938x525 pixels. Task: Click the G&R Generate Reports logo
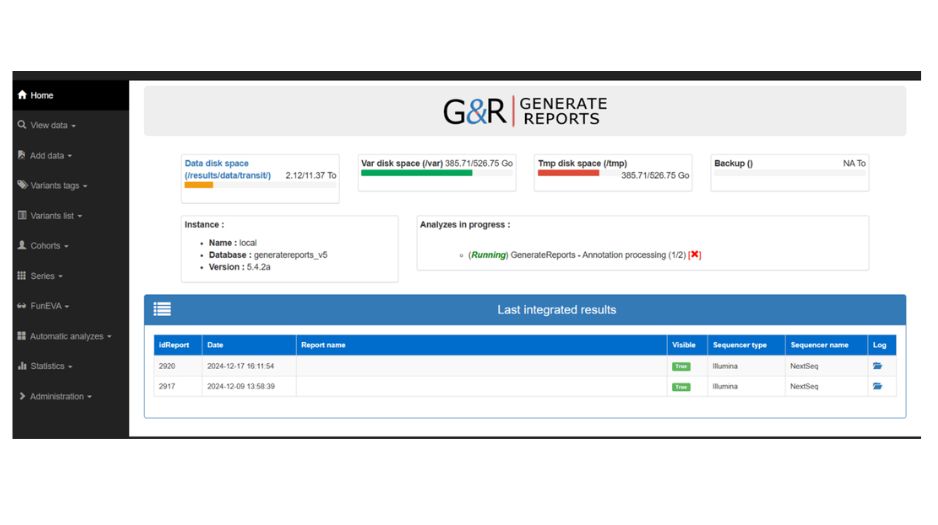[x=525, y=111]
